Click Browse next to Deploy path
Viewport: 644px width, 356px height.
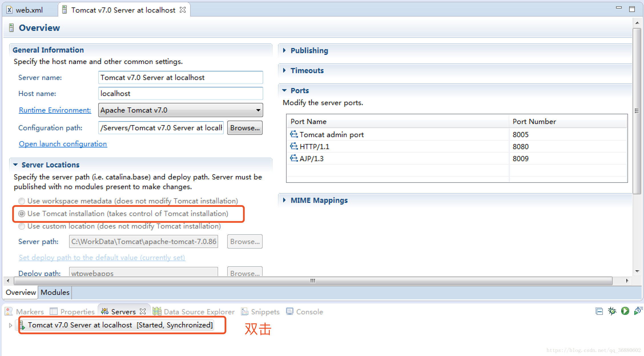[245, 271]
